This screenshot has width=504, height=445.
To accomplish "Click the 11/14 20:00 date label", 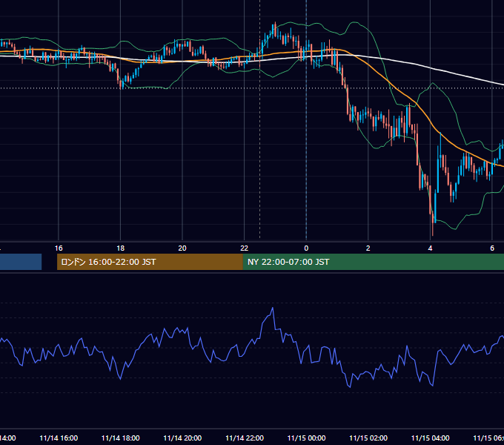I will [182, 438].
